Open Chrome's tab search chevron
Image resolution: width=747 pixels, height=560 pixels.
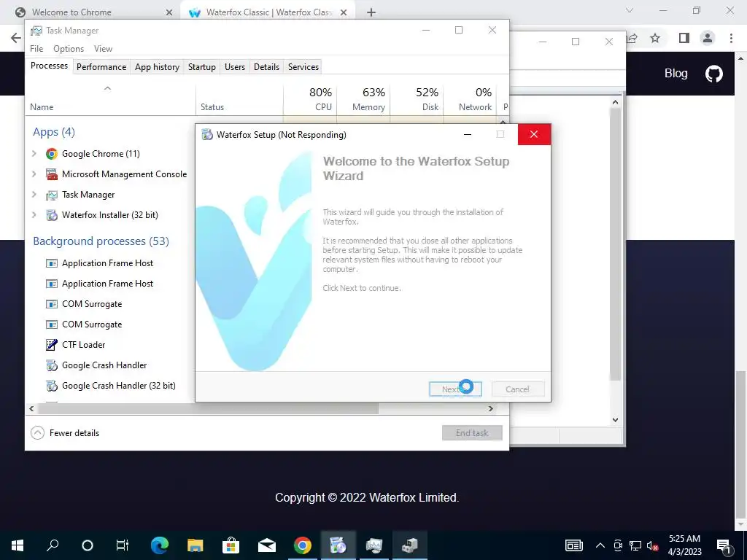(x=630, y=10)
